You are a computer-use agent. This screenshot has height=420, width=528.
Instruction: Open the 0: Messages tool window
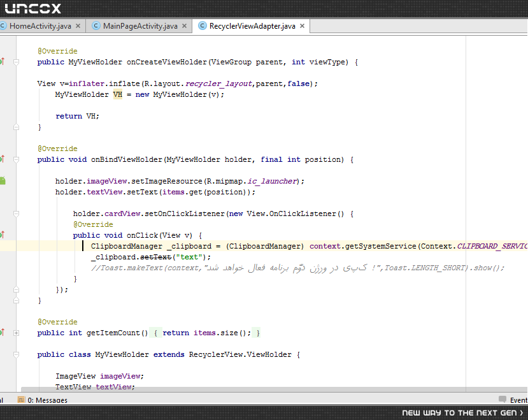coord(43,400)
